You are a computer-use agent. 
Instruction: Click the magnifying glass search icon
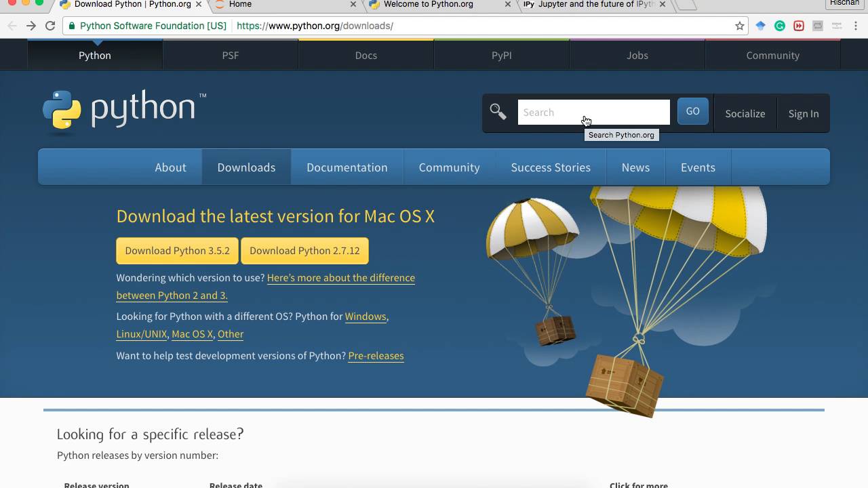(x=498, y=112)
